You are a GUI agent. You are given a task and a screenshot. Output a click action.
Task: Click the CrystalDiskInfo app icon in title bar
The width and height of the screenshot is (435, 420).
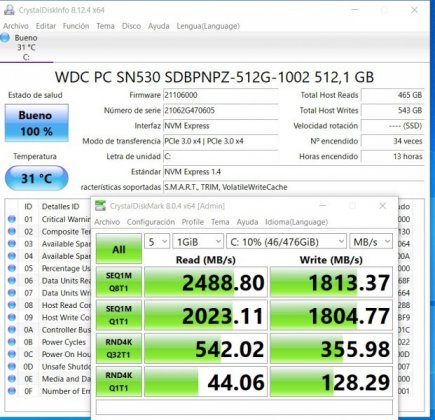click(9, 10)
